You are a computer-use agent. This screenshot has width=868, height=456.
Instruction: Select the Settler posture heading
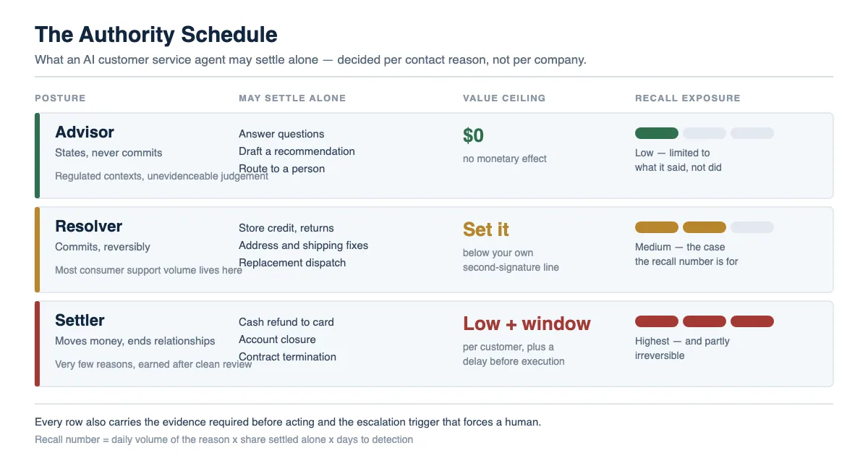[x=80, y=321]
